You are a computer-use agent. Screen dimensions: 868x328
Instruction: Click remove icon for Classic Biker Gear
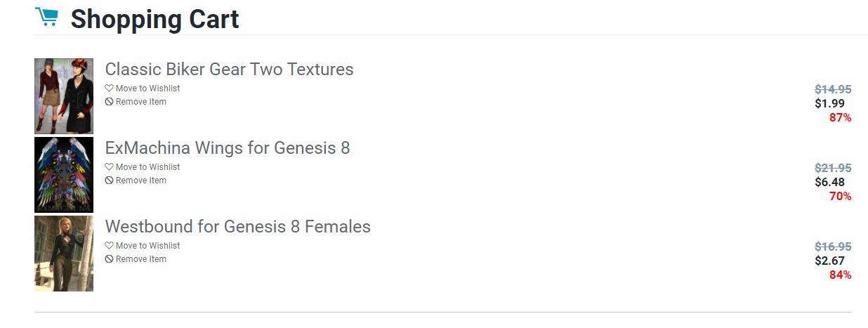(x=109, y=102)
